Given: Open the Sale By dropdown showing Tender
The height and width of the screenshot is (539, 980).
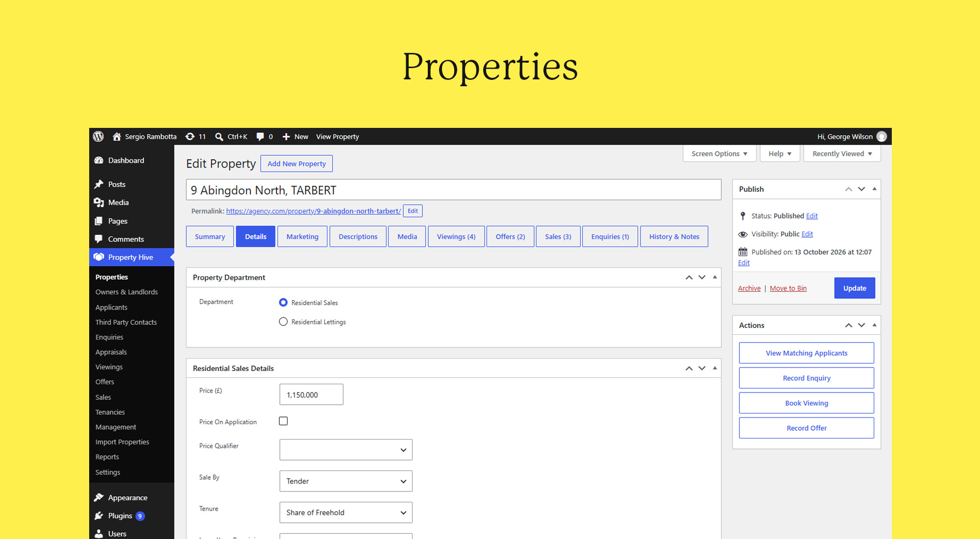Looking at the screenshot, I should click(346, 481).
